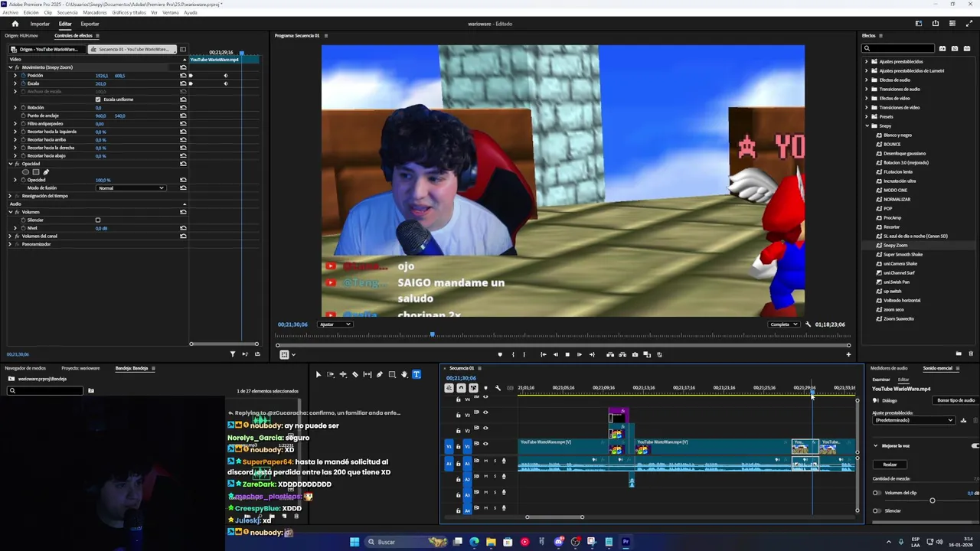Select the Razor tool
980x551 pixels.
[x=355, y=374]
